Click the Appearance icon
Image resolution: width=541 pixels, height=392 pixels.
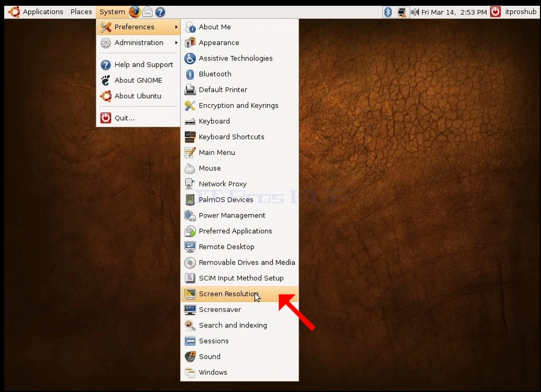(x=190, y=43)
